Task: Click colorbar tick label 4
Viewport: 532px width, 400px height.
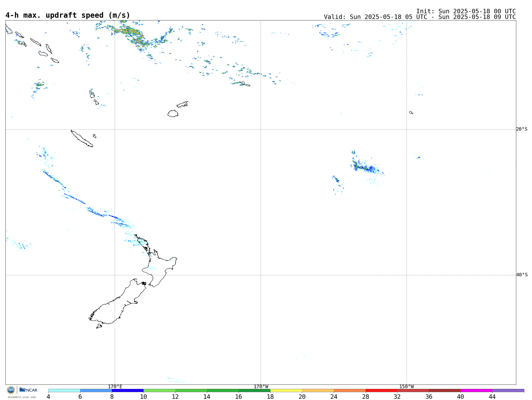Action: (x=48, y=397)
